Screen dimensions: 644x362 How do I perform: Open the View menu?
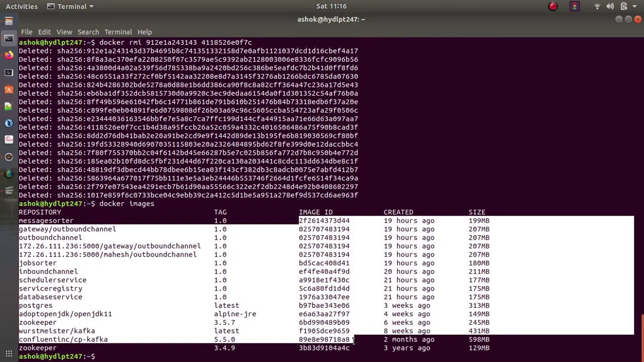coord(64,32)
